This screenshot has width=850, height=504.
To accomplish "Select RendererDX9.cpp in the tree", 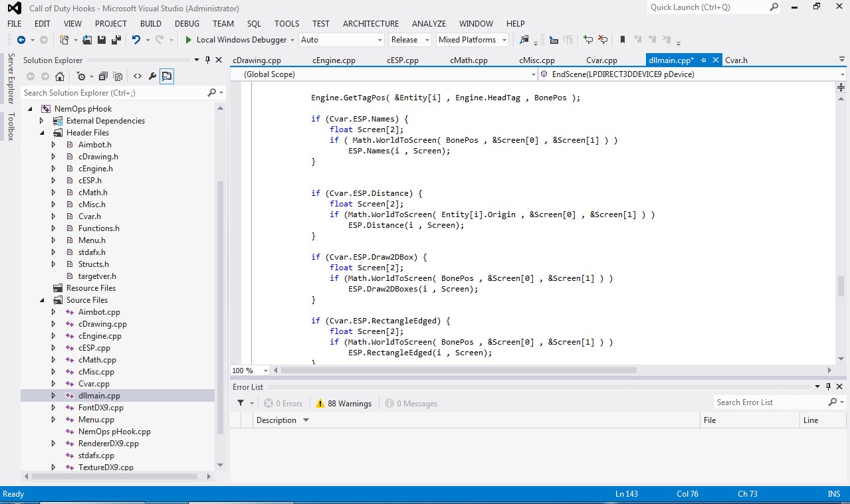I will [x=108, y=444].
